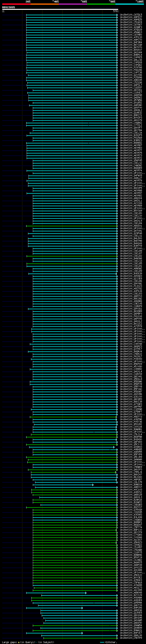Open the UniRef100_Q9FEZ7 hit label
Screen dimensions: 146x644
point(131,17)
